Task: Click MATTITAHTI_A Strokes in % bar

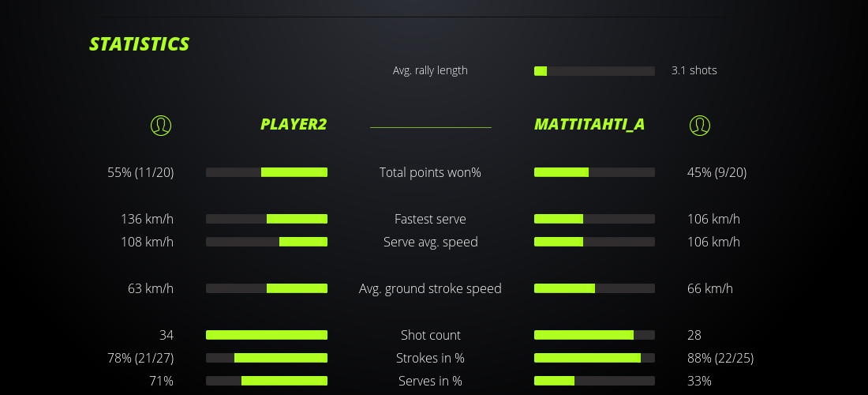Action: pyautogui.click(x=594, y=358)
